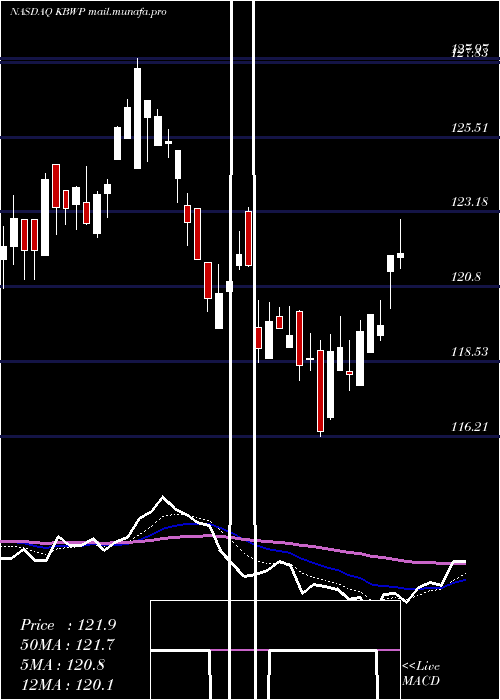This screenshot has height=700, width=500.
Task: Click the 'Price : 121.9' readout
Action: click(68, 625)
